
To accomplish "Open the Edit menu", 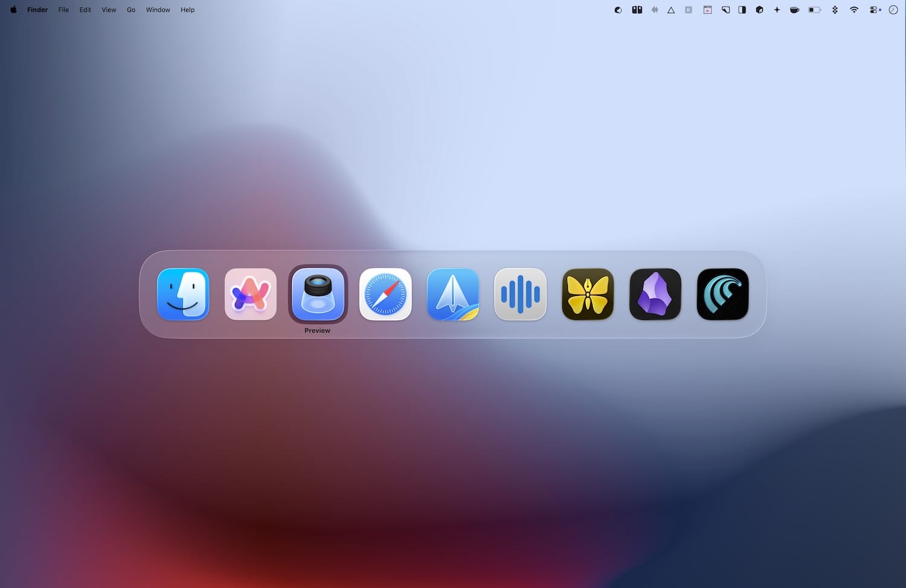I will 85,10.
